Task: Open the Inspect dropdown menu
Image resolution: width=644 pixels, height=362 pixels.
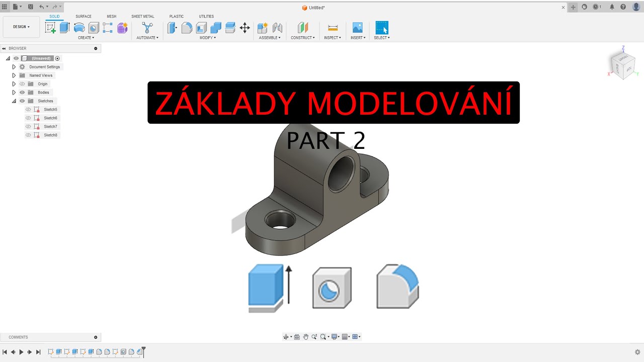Action: (333, 38)
